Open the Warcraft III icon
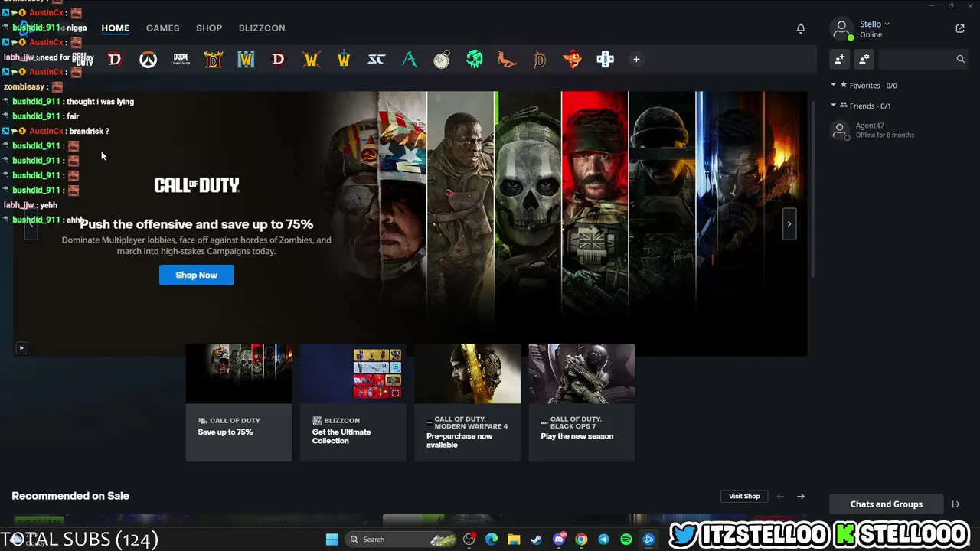 coord(246,59)
